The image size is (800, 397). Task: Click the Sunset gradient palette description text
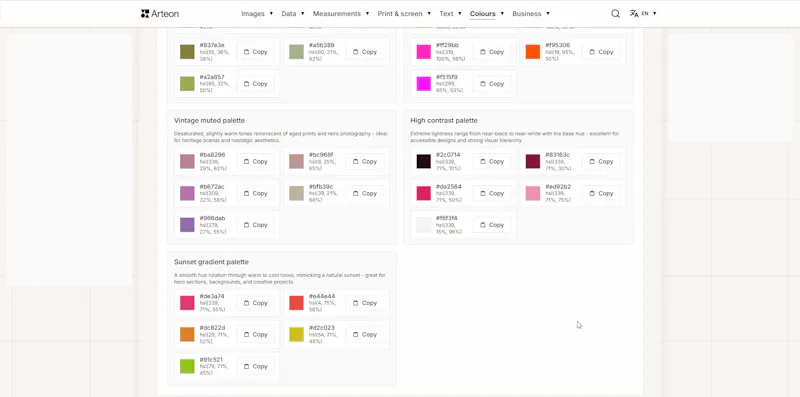coord(280,279)
